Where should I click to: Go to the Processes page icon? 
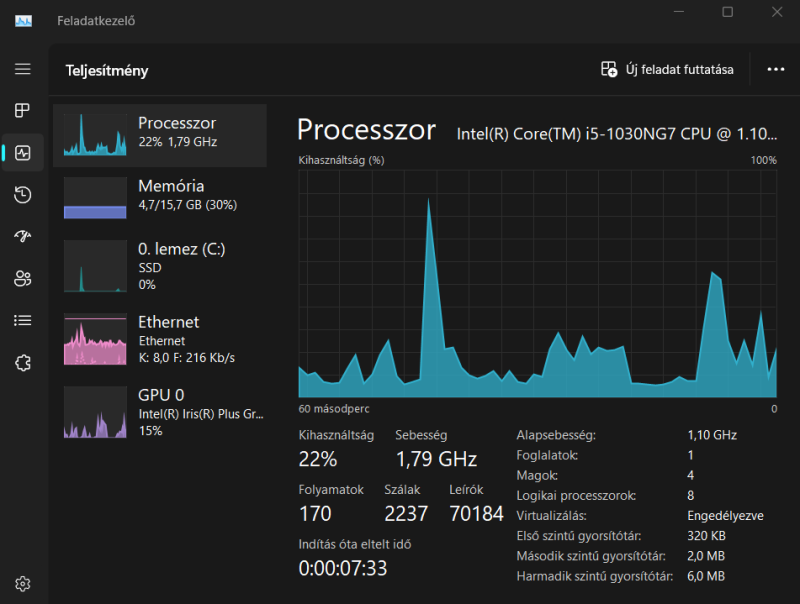pos(22,110)
